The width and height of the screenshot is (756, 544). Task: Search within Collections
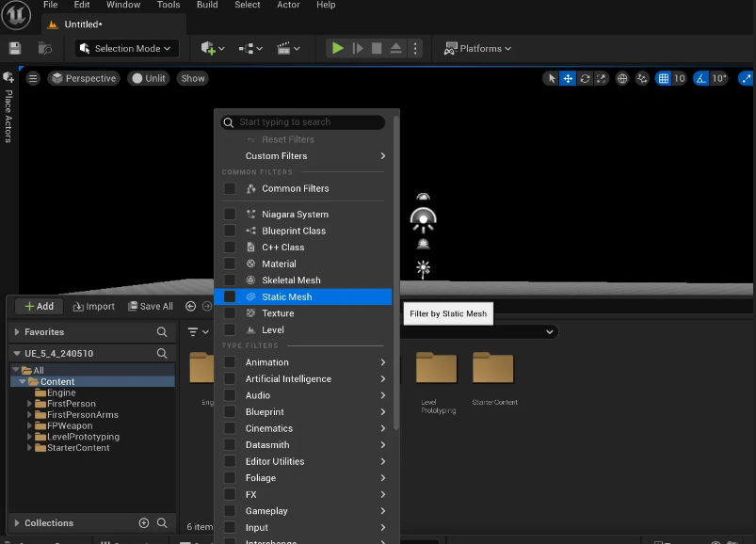(x=162, y=522)
